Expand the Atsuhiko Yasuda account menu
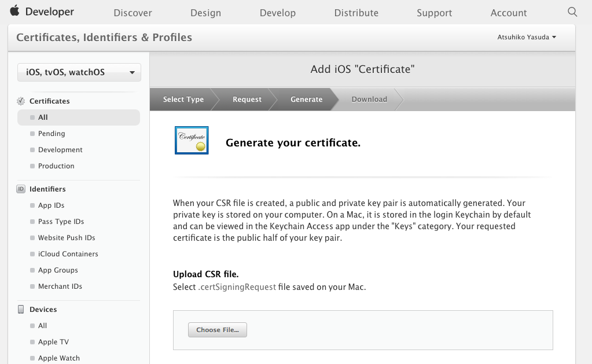Screen dimensions: 592x364 click(527, 37)
